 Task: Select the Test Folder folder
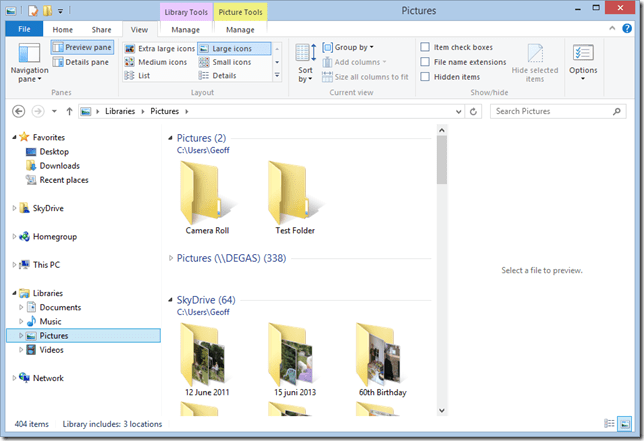click(x=295, y=198)
